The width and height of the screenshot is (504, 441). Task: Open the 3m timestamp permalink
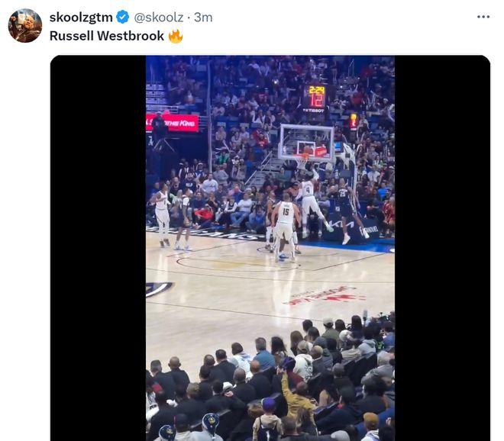[x=203, y=18]
